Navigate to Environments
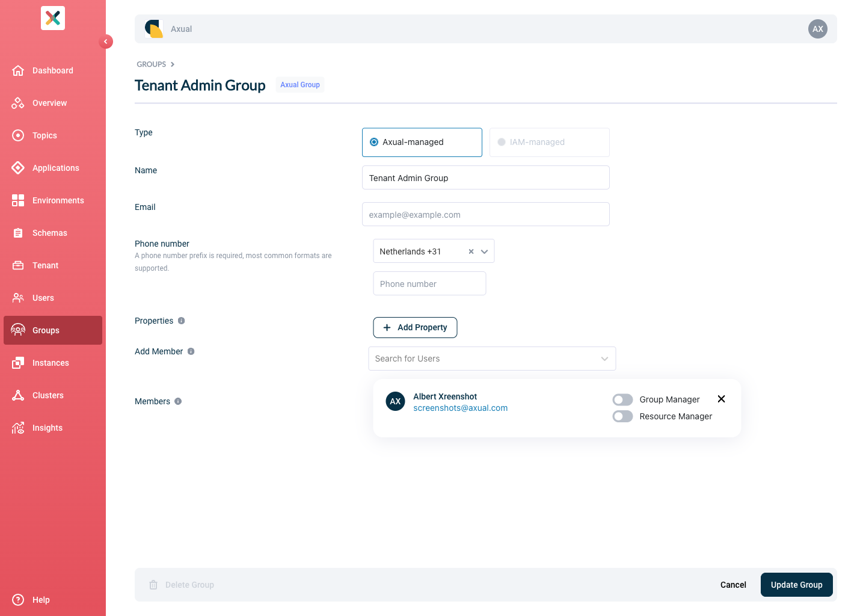This screenshot has width=866, height=616. [53, 200]
